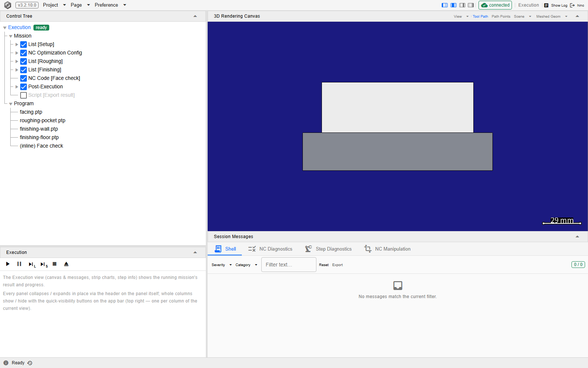Collapse the Mission tree node
The image size is (588, 368).
(x=11, y=36)
